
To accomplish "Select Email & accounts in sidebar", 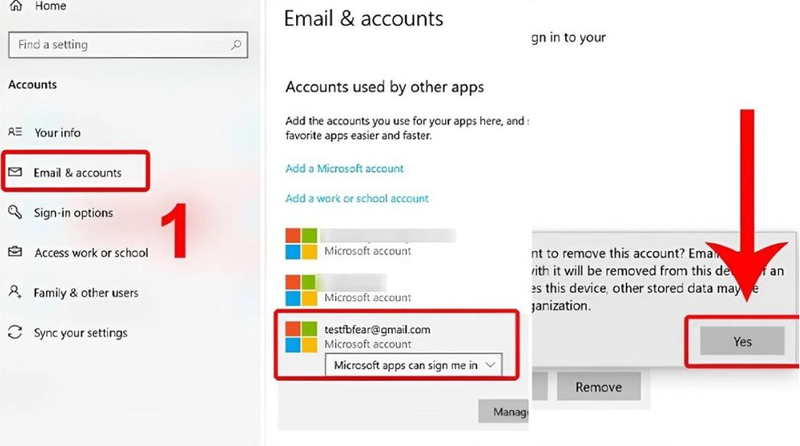I will (76, 172).
